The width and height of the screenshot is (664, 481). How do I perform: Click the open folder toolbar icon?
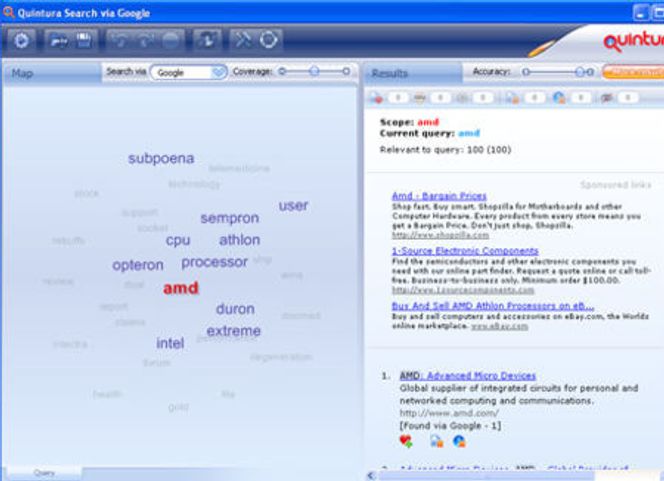59,41
